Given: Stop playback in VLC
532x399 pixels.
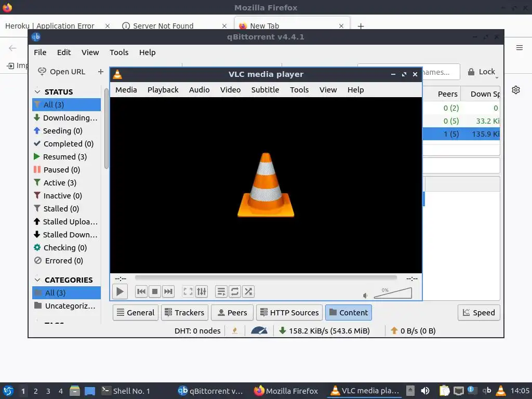Looking at the screenshot, I should coord(155,291).
